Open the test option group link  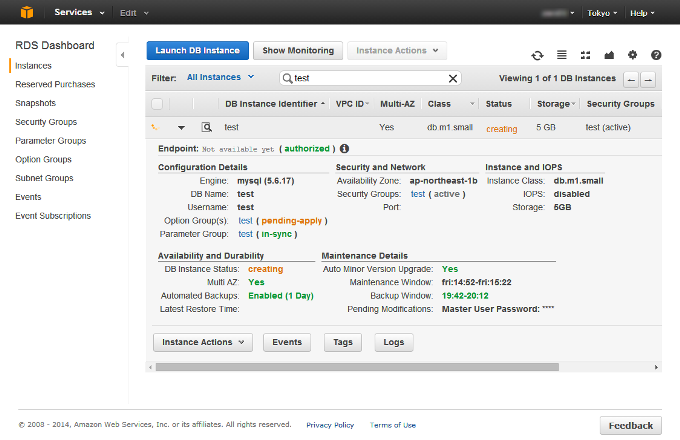(245, 221)
